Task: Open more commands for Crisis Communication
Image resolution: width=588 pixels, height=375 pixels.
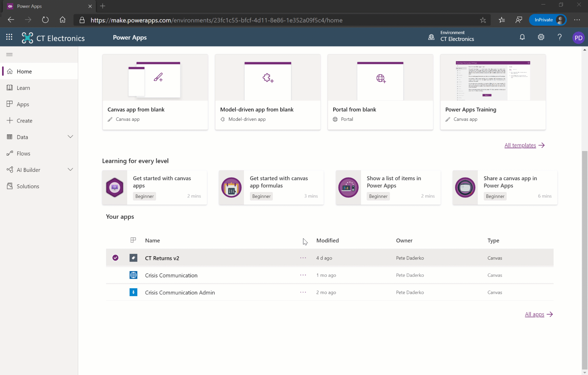Action: 303,275
